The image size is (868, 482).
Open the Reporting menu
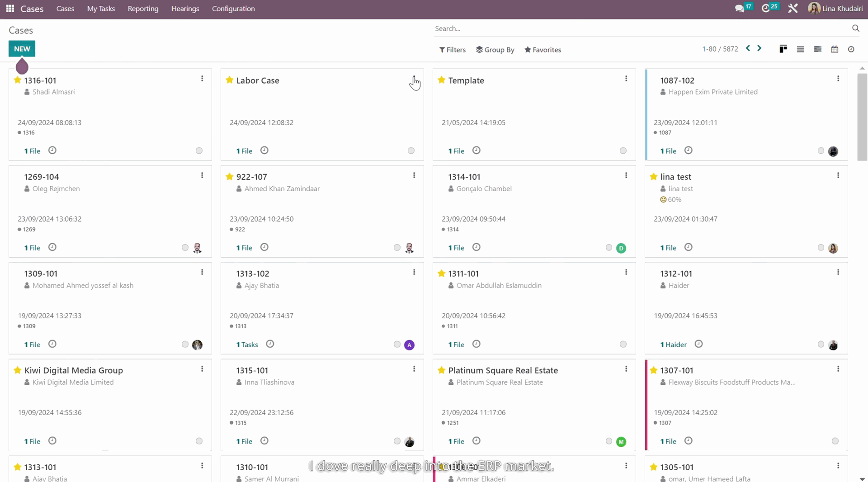(x=143, y=9)
